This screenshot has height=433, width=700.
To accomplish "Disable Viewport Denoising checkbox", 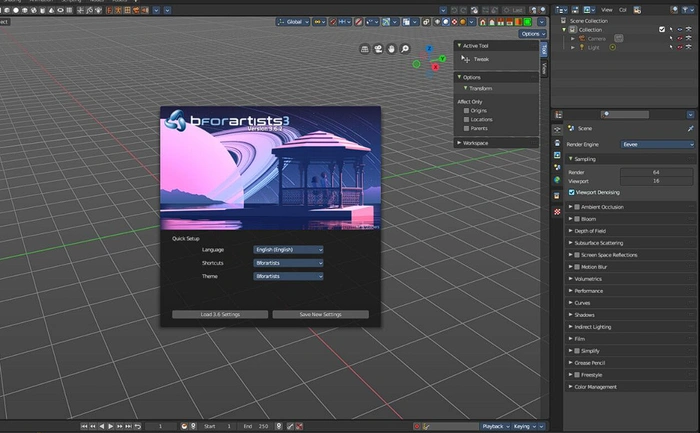I will point(571,192).
